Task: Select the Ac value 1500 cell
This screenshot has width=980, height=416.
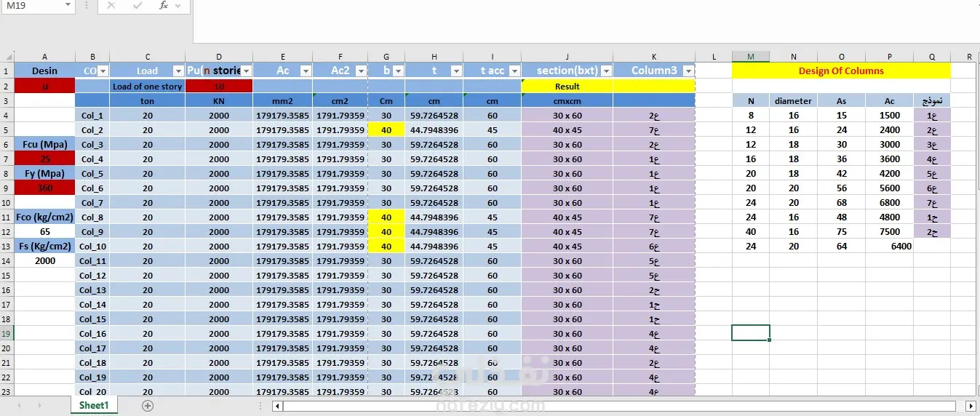Action: tap(889, 115)
